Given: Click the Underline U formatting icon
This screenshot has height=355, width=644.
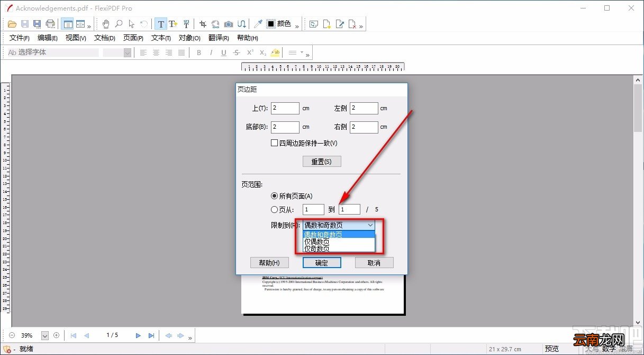Looking at the screenshot, I should click(223, 52).
